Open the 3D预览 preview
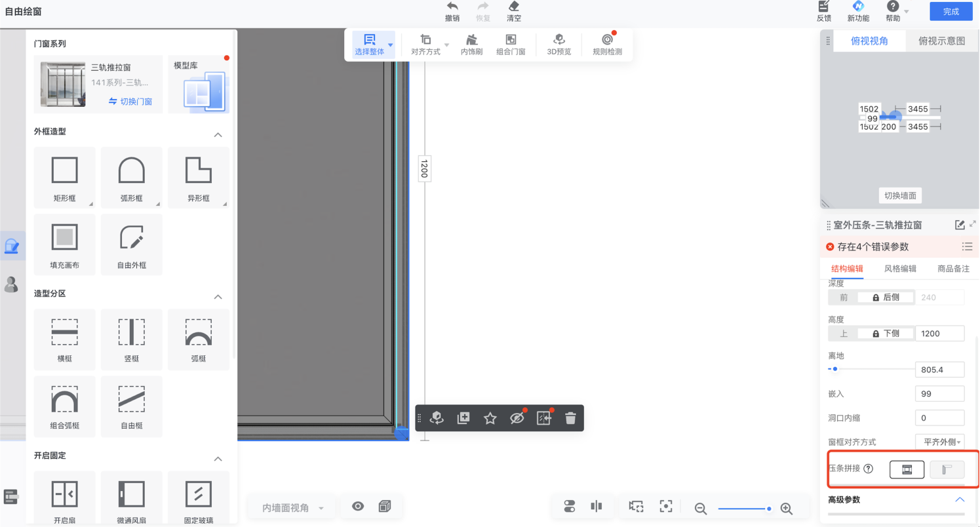Viewport: 980px width, 527px height. (x=559, y=45)
